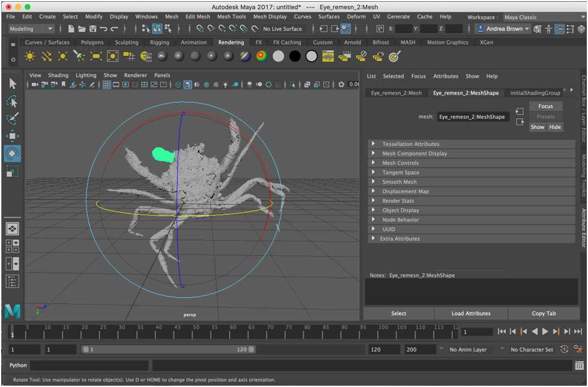
Task: Open the Deform menu
Action: tap(356, 16)
